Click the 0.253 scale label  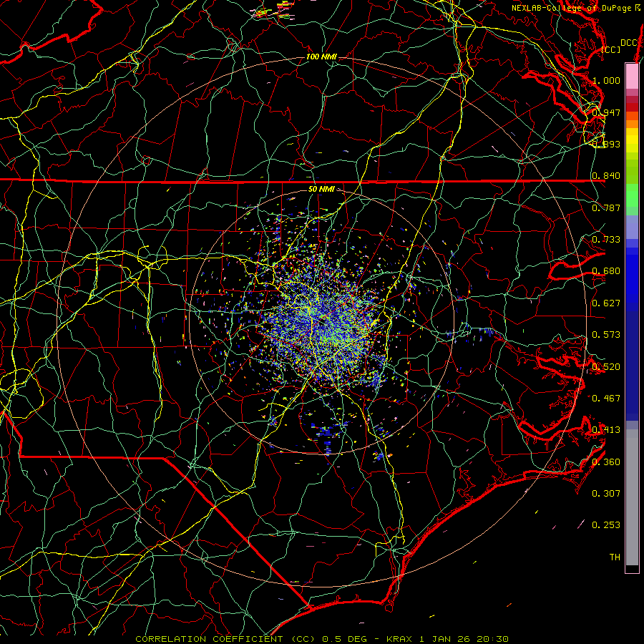coord(606,525)
